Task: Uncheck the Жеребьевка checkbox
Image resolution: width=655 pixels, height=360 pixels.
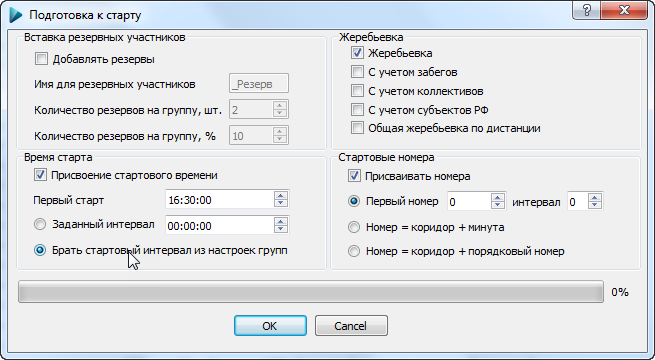Action: pyautogui.click(x=357, y=53)
